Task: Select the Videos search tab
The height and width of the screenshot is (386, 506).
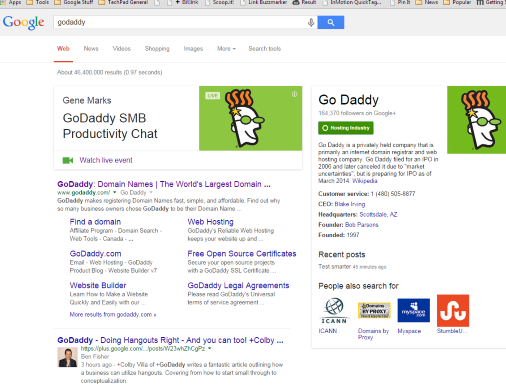Action: tap(121, 49)
